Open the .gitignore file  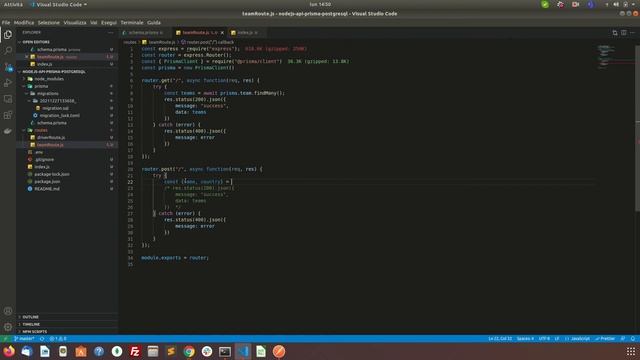[44, 160]
